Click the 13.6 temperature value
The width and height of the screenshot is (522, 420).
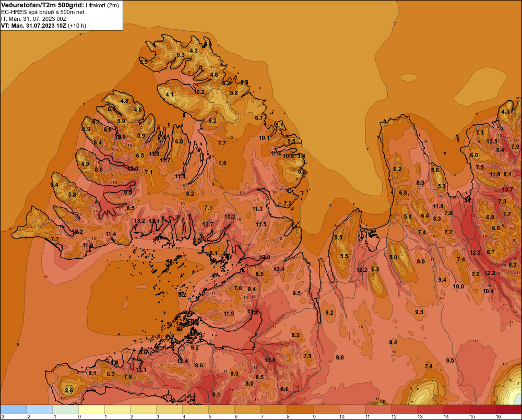(x=270, y=360)
